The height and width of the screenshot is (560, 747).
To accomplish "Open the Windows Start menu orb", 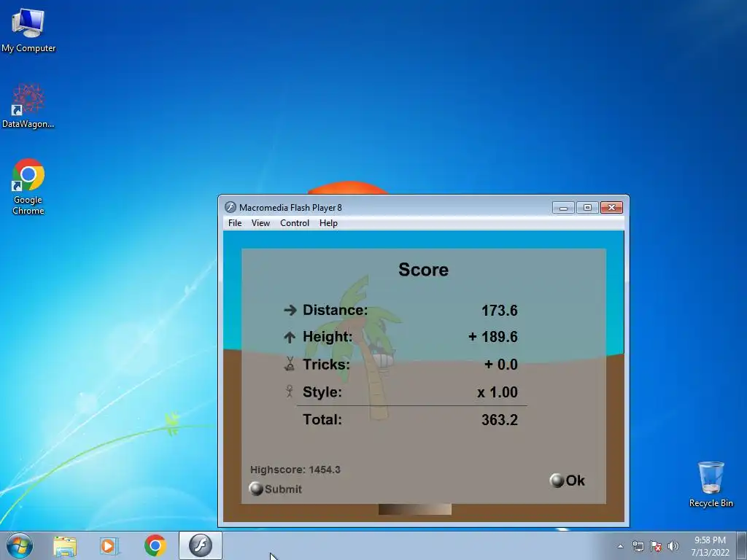I will pyautogui.click(x=20, y=545).
